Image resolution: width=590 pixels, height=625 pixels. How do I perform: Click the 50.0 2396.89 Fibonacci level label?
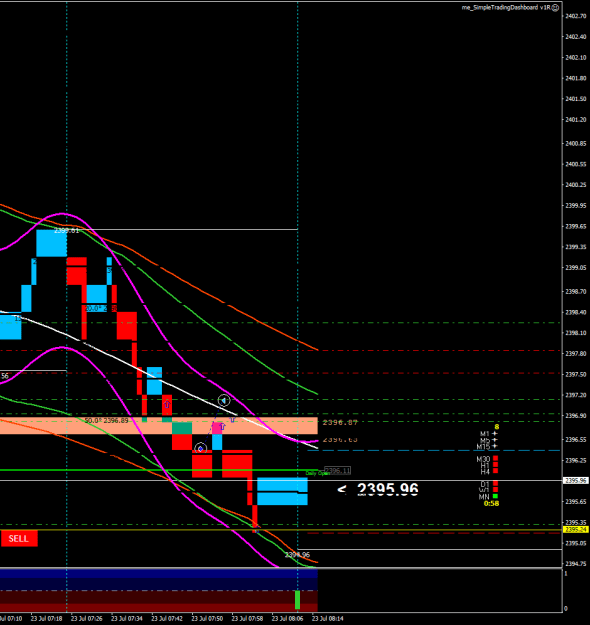106,421
